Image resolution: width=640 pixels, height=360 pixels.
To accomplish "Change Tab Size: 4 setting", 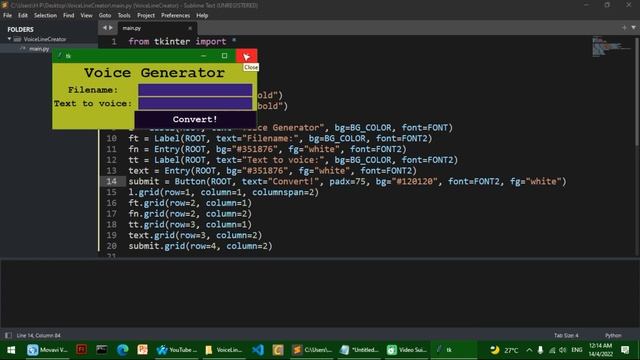I will tap(566, 336).
